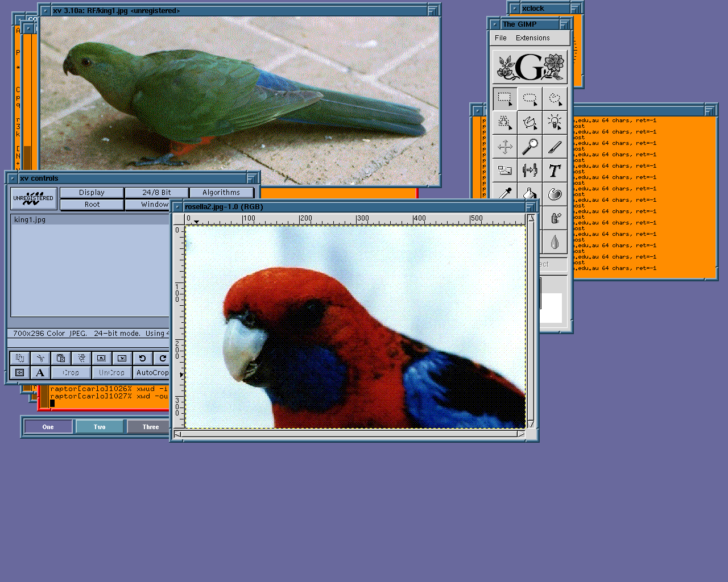Select the airbrush spray tool
Screen dimensions: 728x582
click(x=555, y=218)
